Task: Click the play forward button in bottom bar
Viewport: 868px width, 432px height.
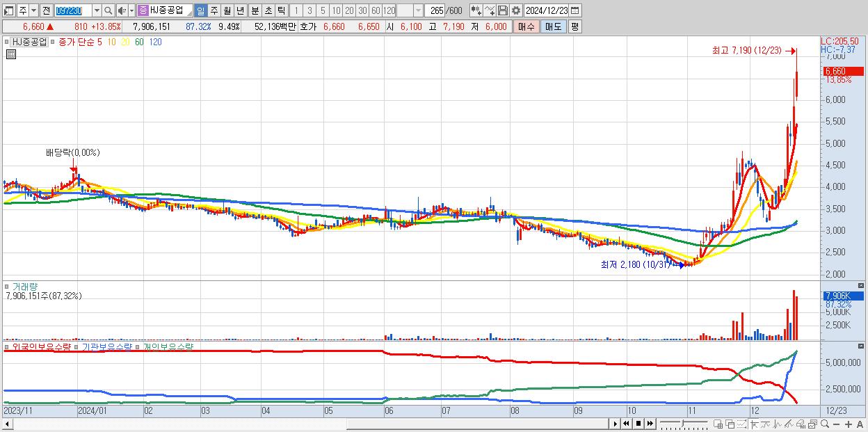Action: 615,424
